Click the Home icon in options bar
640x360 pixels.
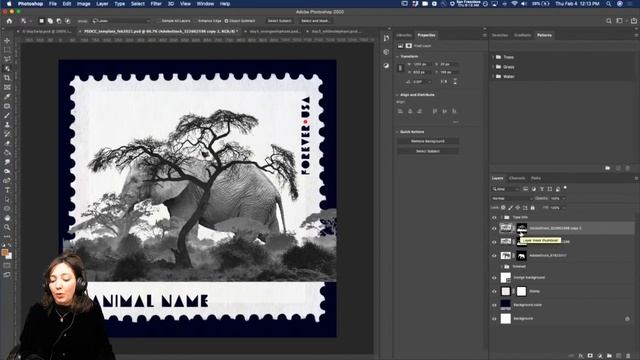pos(9,21)
